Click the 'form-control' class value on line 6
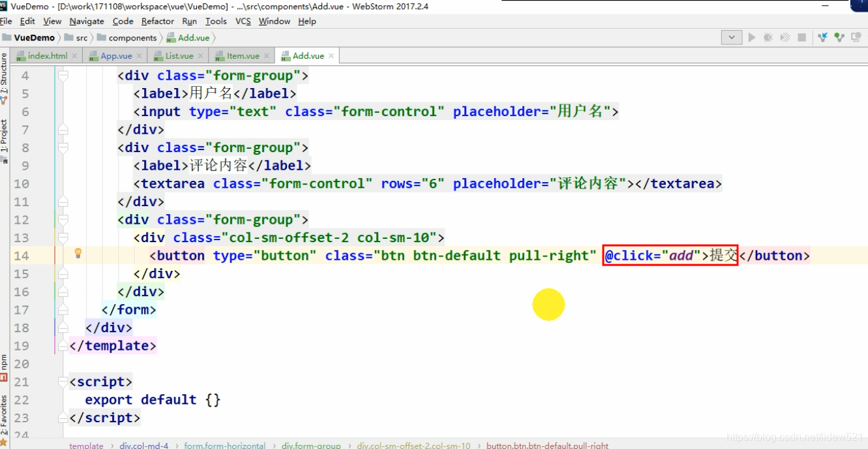This screenshot has width=868, height=449. coord(389,112)
